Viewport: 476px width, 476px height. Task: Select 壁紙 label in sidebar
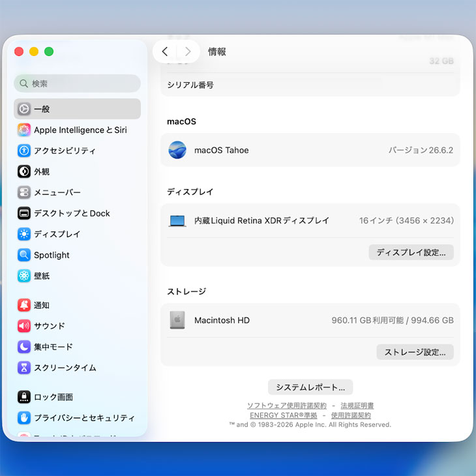(x=42, y=276)
